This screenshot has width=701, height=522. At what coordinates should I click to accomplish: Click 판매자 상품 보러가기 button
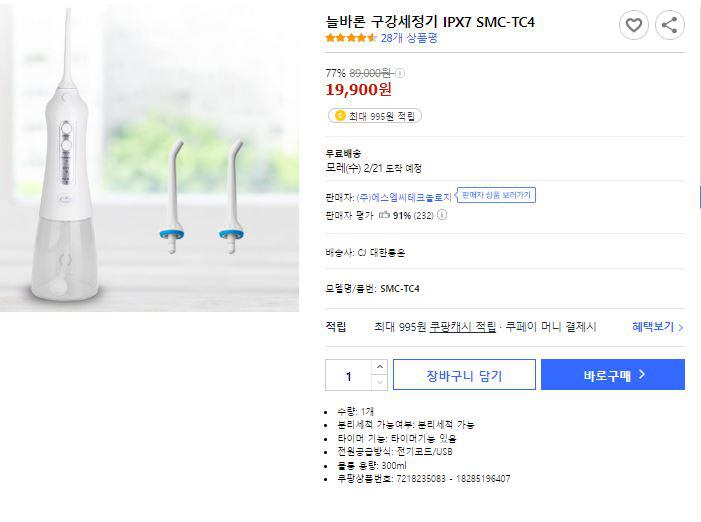coord(496,195)
